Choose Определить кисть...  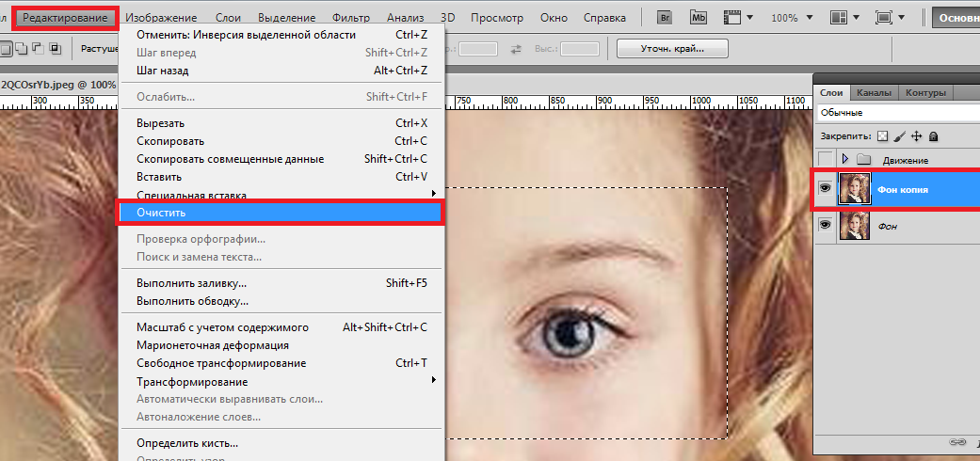coord(281,443)
